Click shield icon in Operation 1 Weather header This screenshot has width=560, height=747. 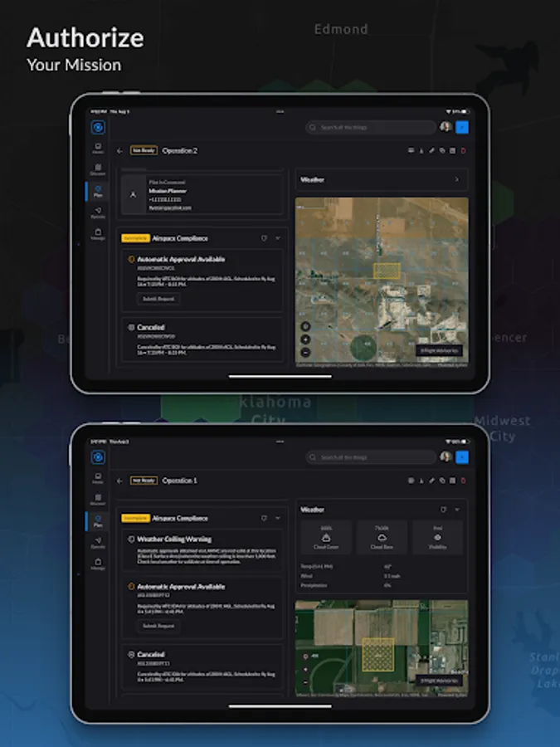pyautogui.click(x=443, y=510)
